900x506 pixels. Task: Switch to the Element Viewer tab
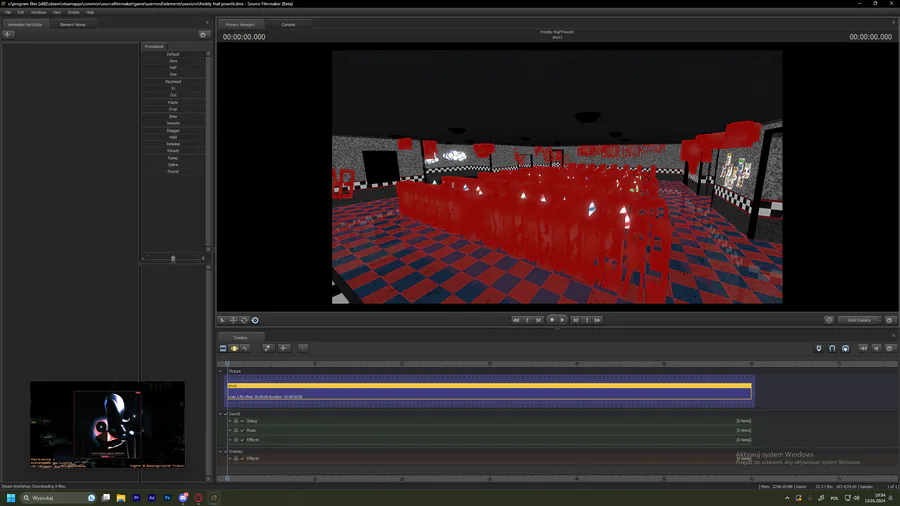pyautogui.click(x=72, y=25)
